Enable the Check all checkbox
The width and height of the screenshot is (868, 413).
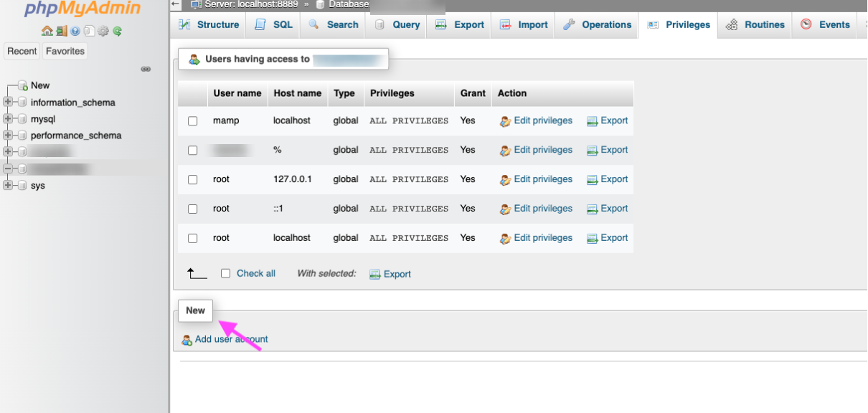coord(225,273)
